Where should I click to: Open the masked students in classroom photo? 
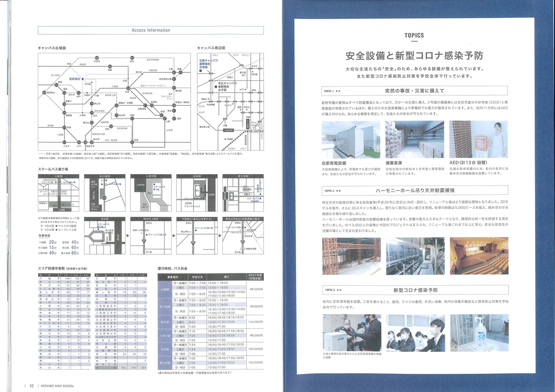click(416, 333)
